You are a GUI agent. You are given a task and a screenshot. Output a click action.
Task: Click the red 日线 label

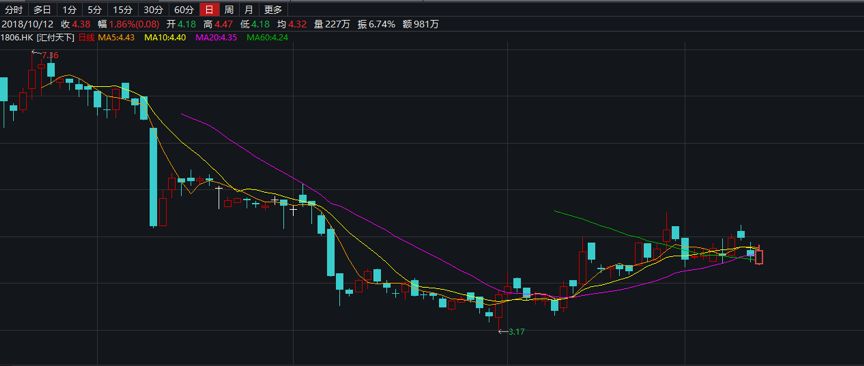pyautogui.click(x=86, y=37)
